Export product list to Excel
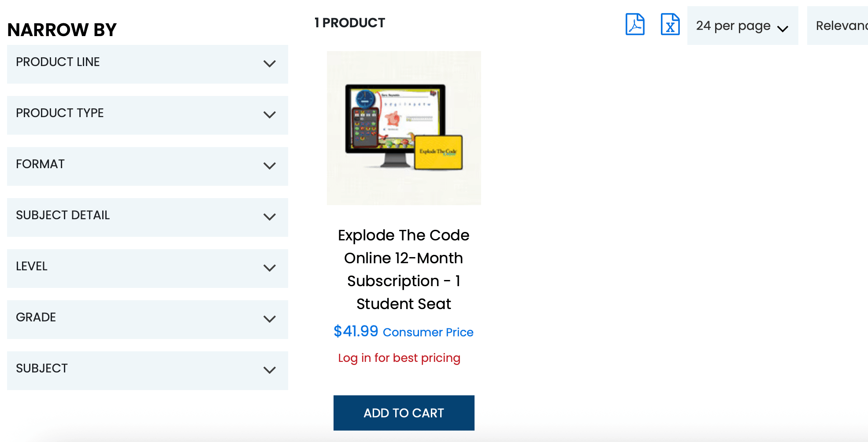Screen dimensions: 868x442 [670, 25]
